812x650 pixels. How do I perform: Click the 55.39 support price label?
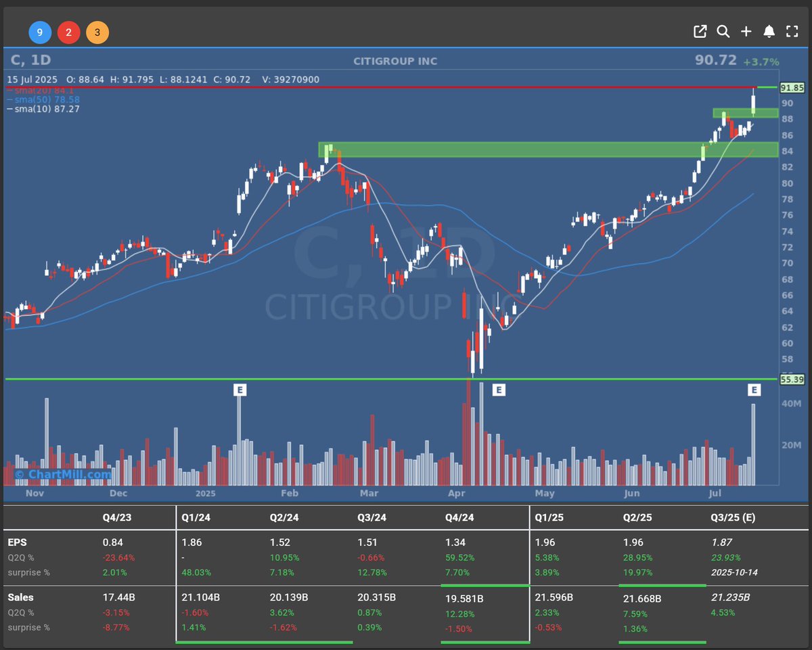click(x=792, y=379)
